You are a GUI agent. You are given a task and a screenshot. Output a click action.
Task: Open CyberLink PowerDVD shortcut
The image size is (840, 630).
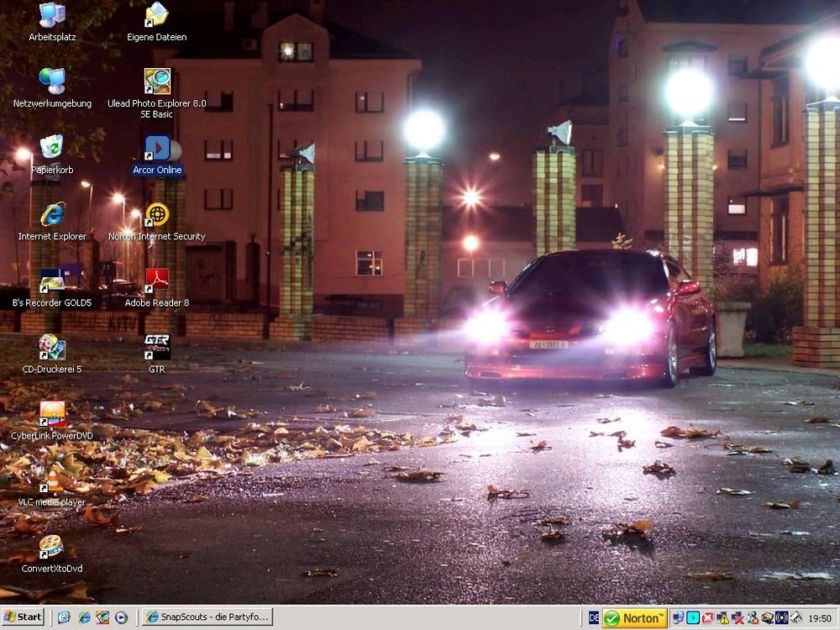(x=52, y=413)
